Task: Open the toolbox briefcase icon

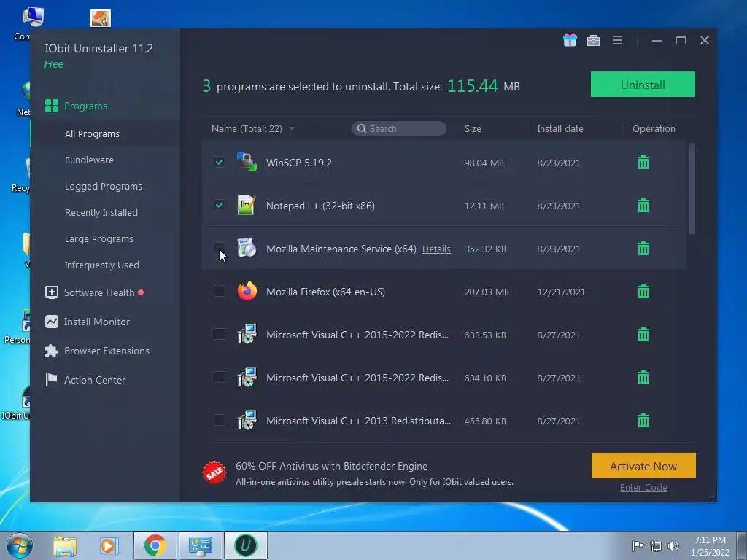Action: click(593, 41)
